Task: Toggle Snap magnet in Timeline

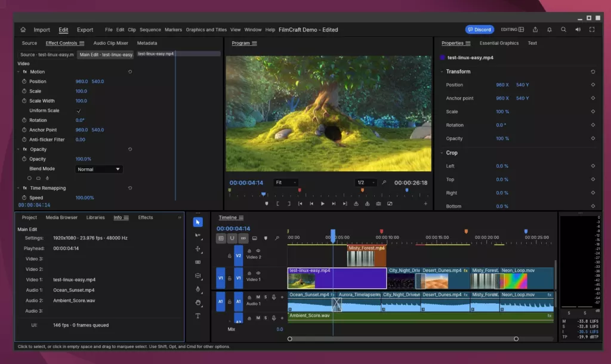Action: click(x=232, y=238)
